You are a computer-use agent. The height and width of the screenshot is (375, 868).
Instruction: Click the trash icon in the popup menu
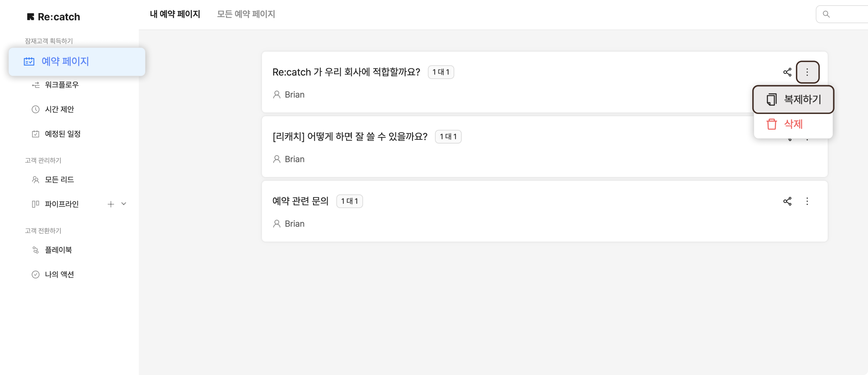point(772,124)
